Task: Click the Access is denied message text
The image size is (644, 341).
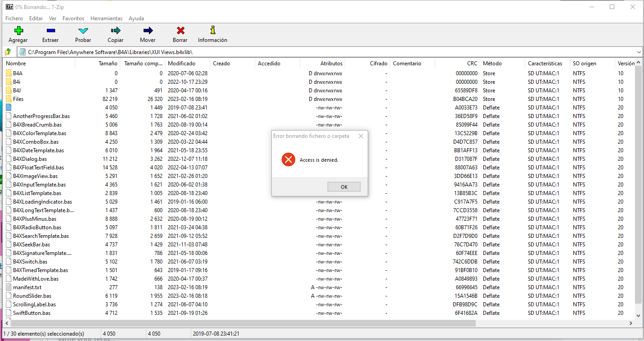Action: click(319, 160)
